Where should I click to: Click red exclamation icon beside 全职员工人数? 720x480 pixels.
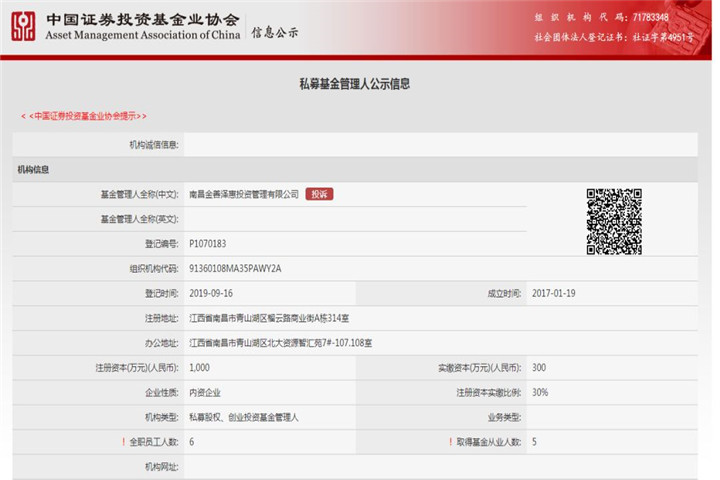(x=120, y=441)
